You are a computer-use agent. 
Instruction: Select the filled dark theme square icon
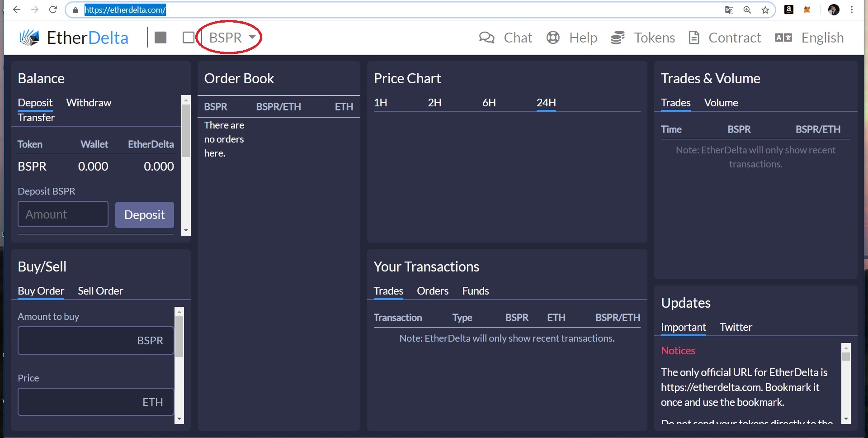click(x=160, y=37)
